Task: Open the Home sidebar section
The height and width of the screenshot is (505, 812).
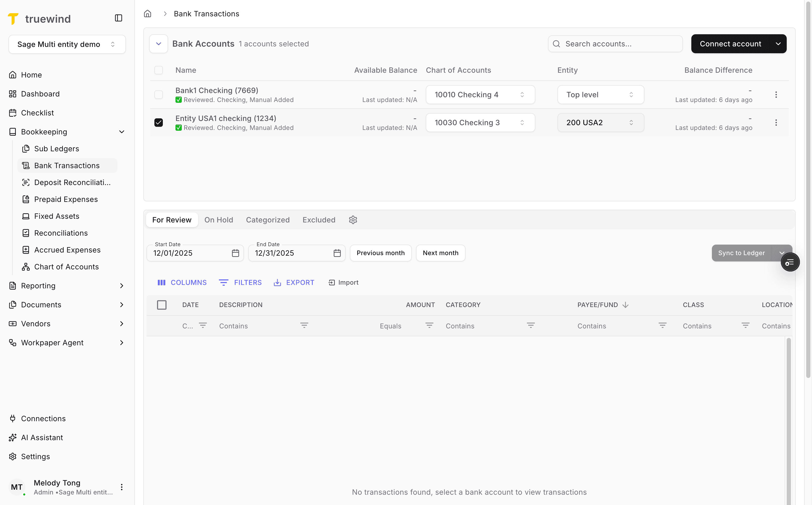Action: click(x=31, y=75)
